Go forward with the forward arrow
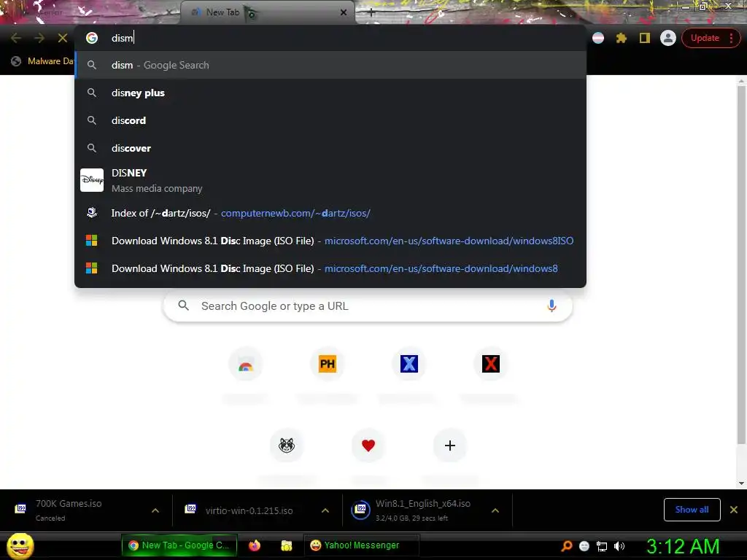747x560 pixels. 39,38
